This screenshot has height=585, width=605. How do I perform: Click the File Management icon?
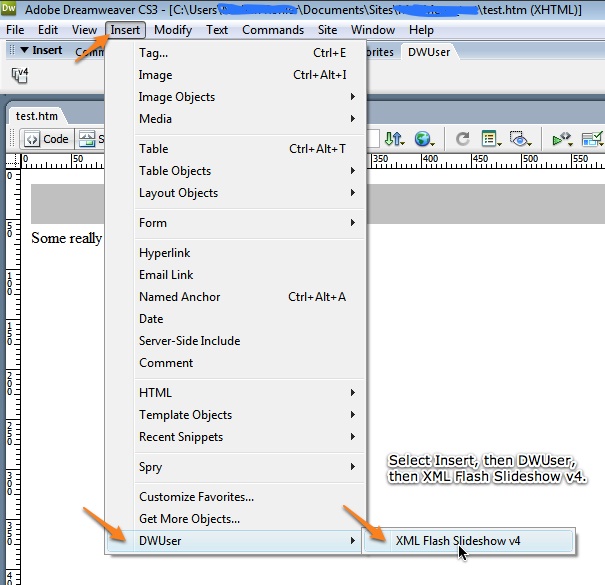tap(393, 139)
